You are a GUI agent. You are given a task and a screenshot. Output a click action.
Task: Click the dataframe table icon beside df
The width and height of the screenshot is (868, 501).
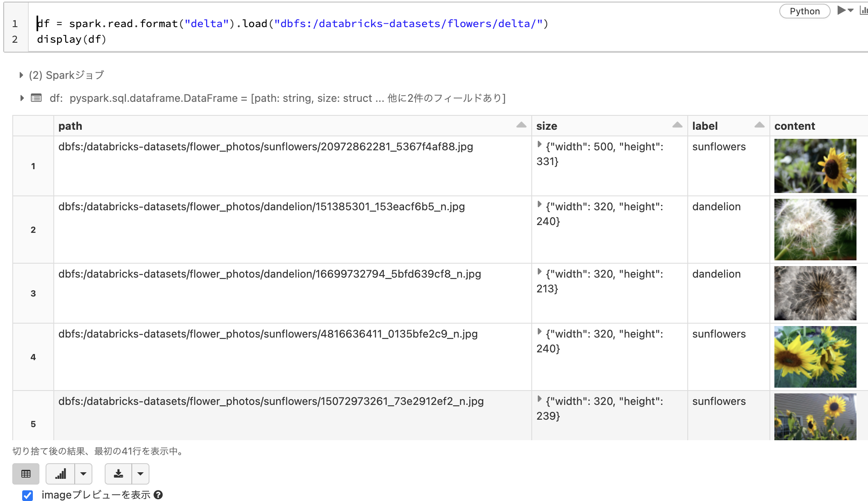[36, 98]
